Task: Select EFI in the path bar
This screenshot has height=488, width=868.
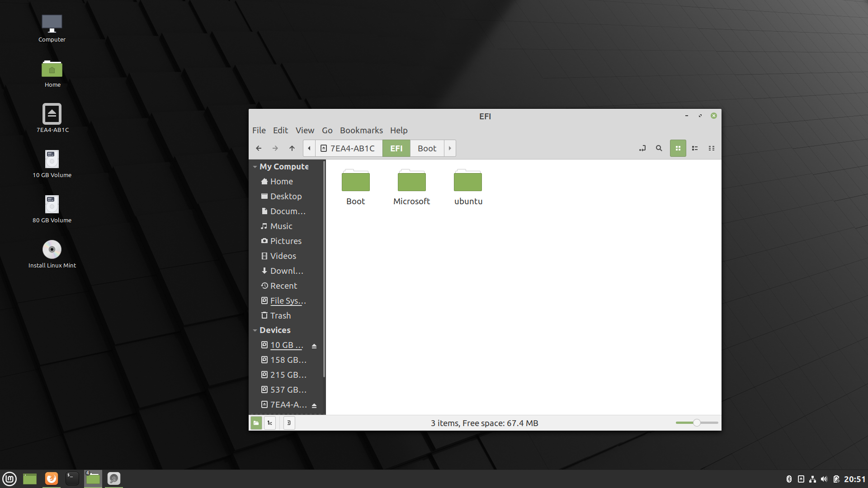Action: point(396,148)
